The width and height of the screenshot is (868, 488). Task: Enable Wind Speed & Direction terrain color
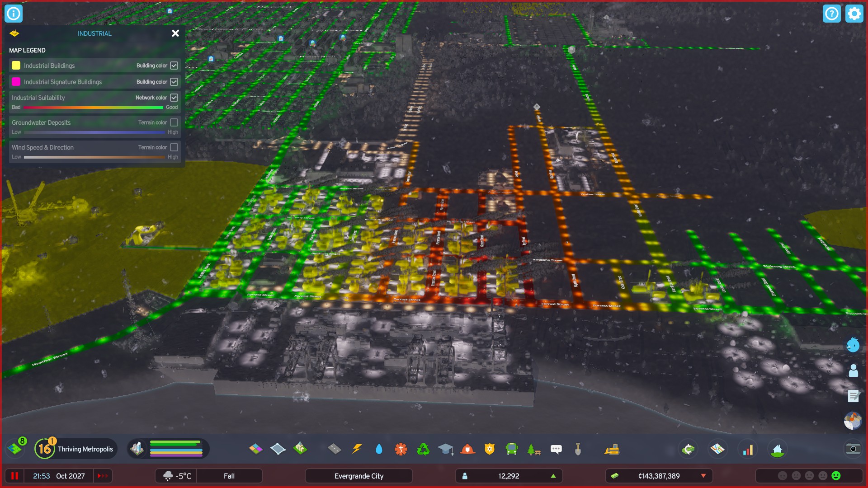[174, 147]
